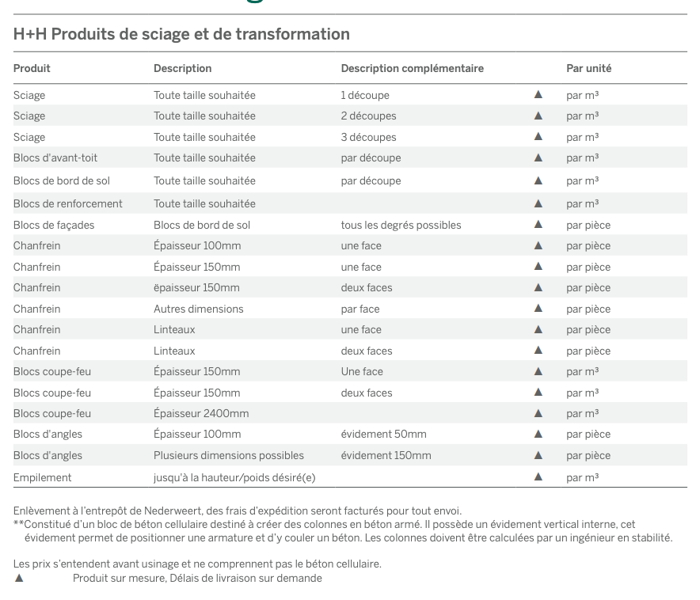
Task: Click the triangle icon in the Blocs coupe-feu Épaisseur 2400mm row
Action: 538,412
